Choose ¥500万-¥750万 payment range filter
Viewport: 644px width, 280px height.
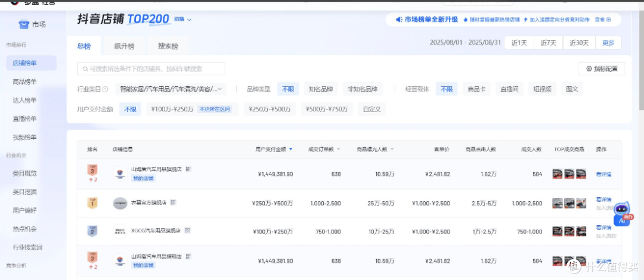327,109
